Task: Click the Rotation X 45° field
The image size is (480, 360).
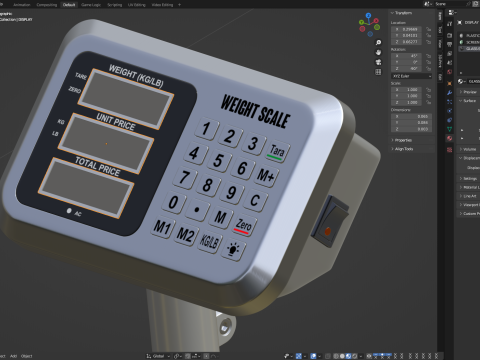Action: (406, 56)
